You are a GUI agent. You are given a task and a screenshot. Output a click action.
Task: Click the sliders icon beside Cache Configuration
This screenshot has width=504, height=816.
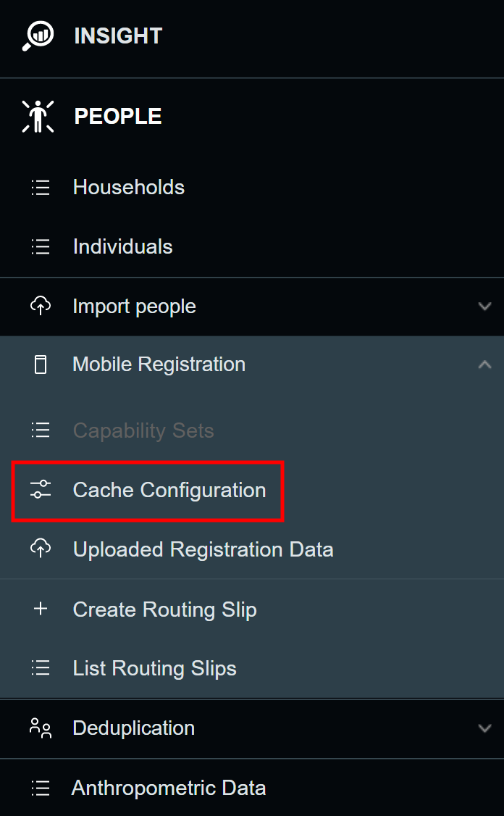pyautogui.click(x=41, y=490)
